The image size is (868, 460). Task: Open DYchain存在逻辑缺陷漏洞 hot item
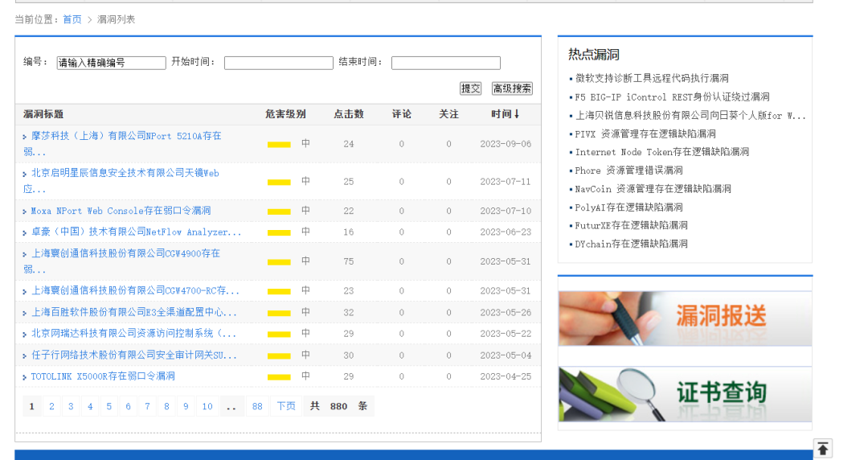(x=631, y=244)
